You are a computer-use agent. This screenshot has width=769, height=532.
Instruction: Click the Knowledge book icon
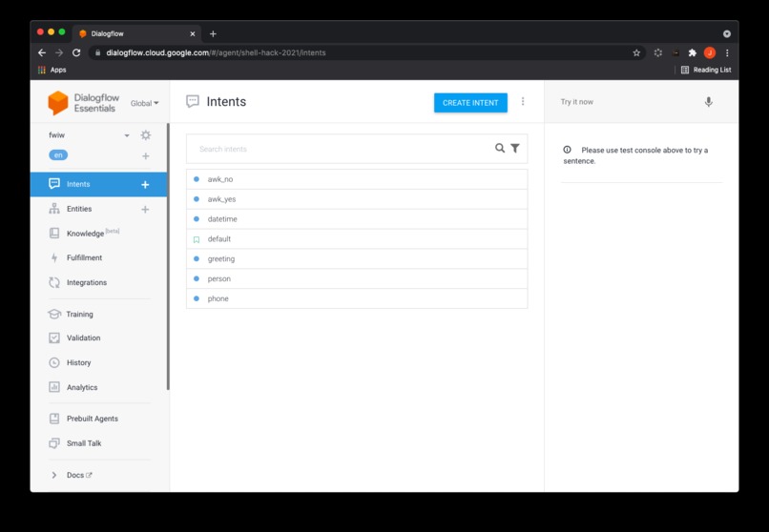54,234
